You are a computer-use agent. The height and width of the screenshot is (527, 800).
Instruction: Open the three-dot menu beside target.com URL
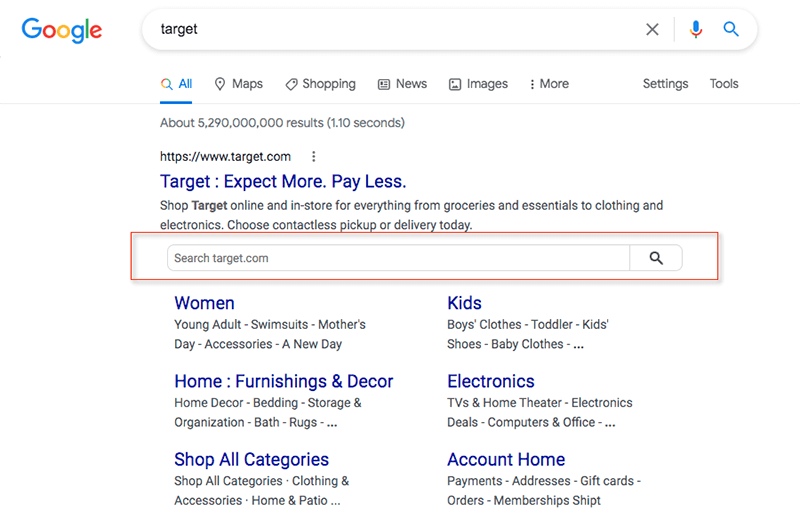(314, 157)
